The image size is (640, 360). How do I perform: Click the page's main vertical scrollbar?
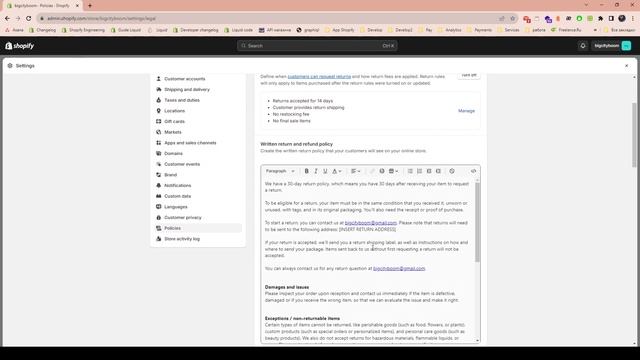coord(634,135)
